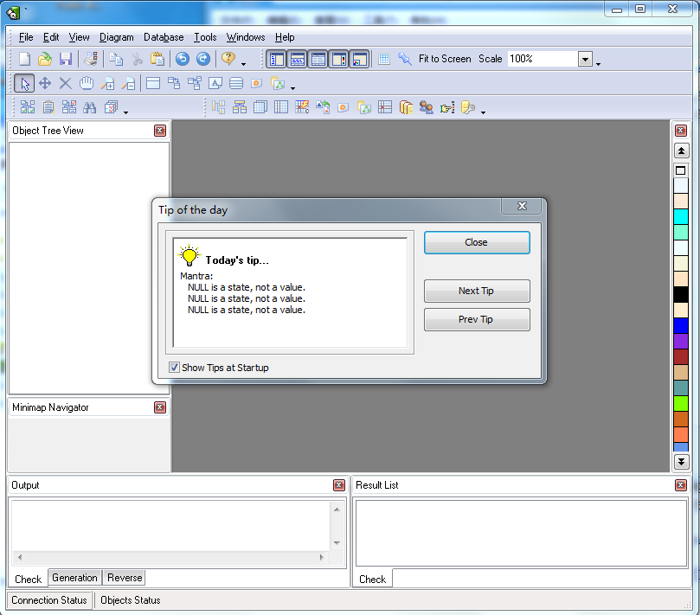Viewport: 700px width, 615px height.
Task: Open the Scale percentage dropdown arrow
Action: pyautogui.click(x=585, y=59)
